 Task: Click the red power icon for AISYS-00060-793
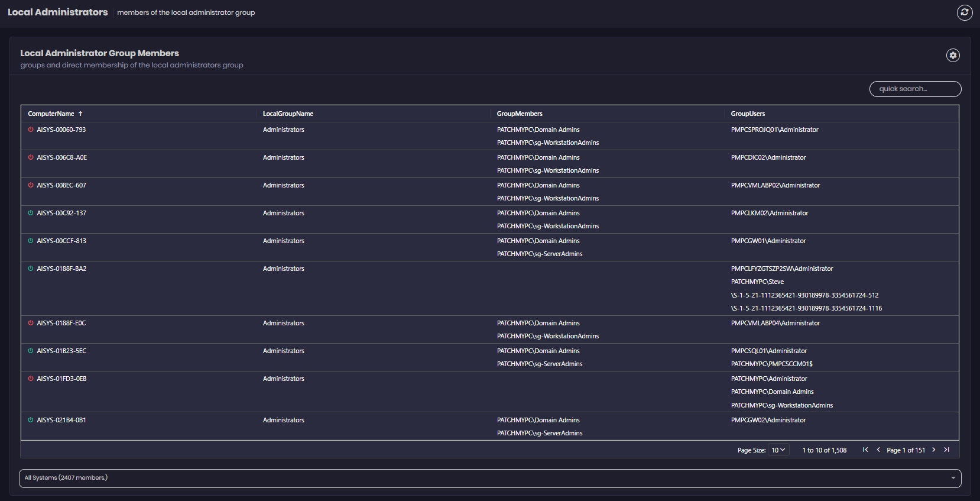[31, 130]
